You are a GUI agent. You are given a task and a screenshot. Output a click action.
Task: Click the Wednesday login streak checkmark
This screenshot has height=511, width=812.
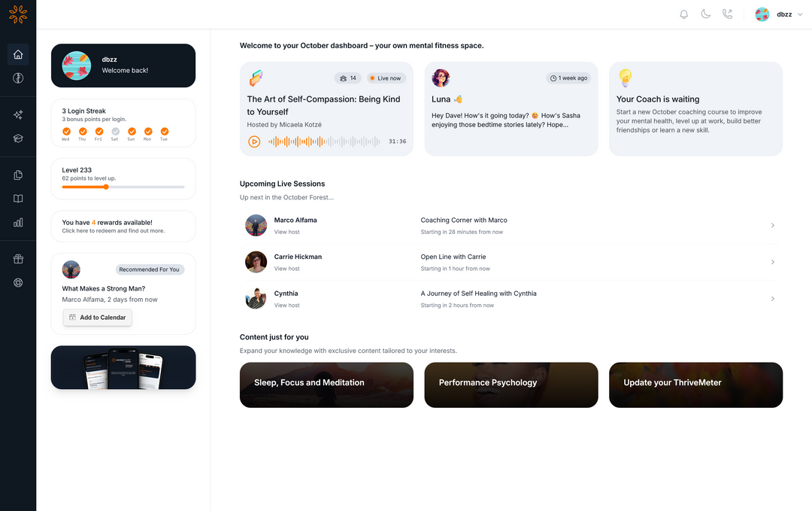(66, 132)
